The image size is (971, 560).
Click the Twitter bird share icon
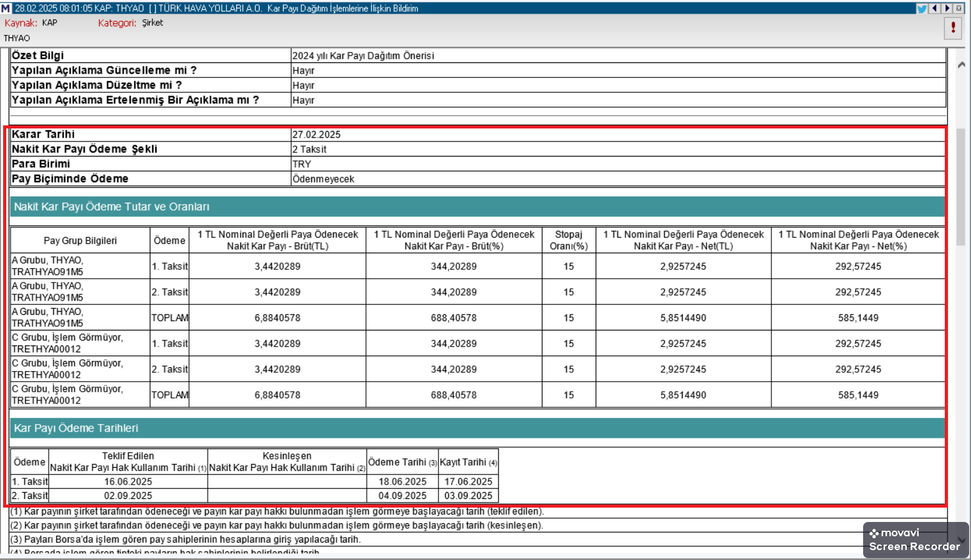pos(921,8)
